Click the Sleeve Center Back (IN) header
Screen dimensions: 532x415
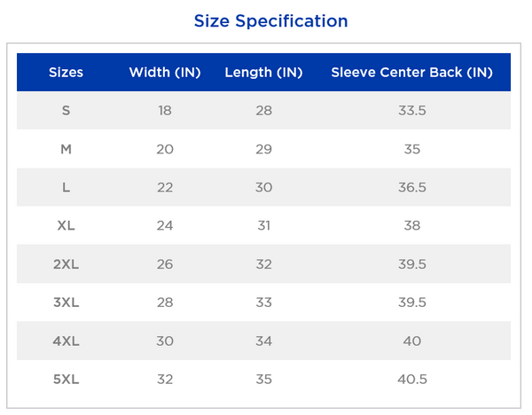(411, 72)
